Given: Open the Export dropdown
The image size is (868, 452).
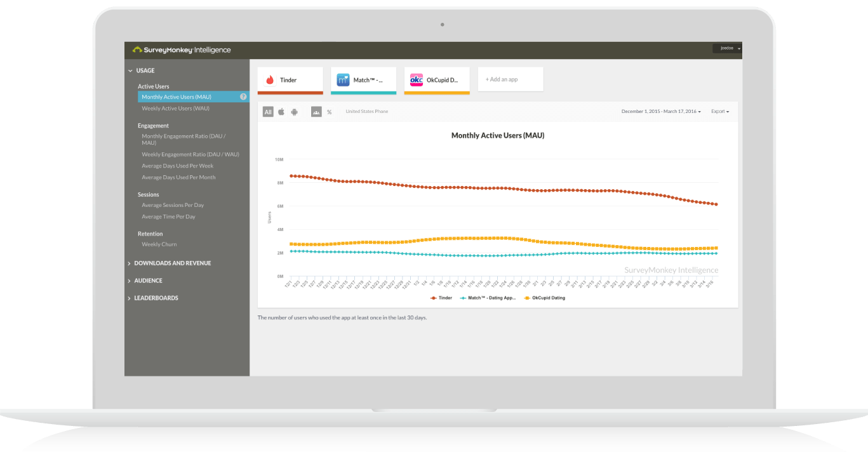Looking at the screenshot, I should pos(720,110).
